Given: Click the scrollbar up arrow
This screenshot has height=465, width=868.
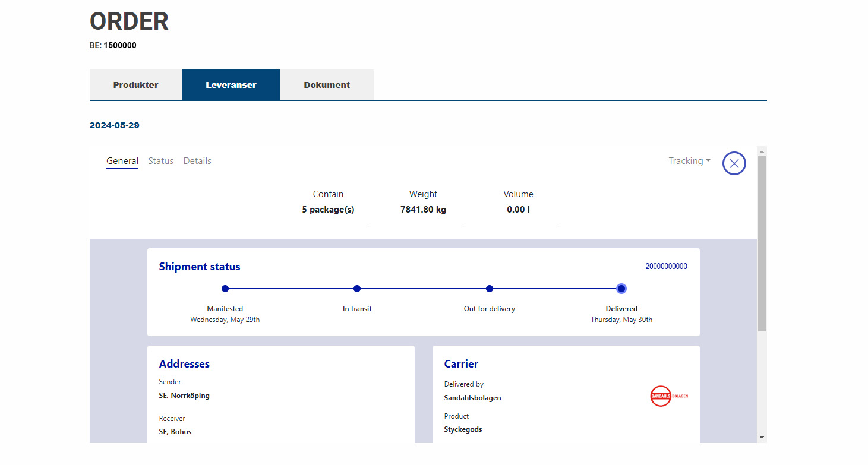Looking at the screenshot, I should (x=762, y=151).
